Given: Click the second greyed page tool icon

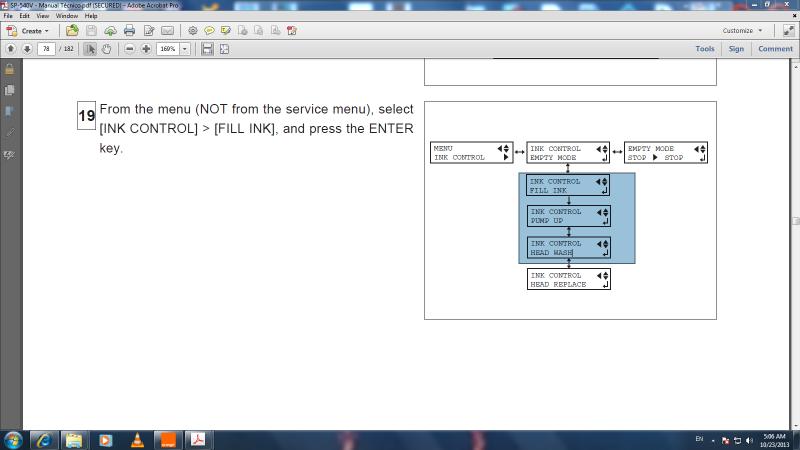Looking at the screenshot, I should click(259, 31).
